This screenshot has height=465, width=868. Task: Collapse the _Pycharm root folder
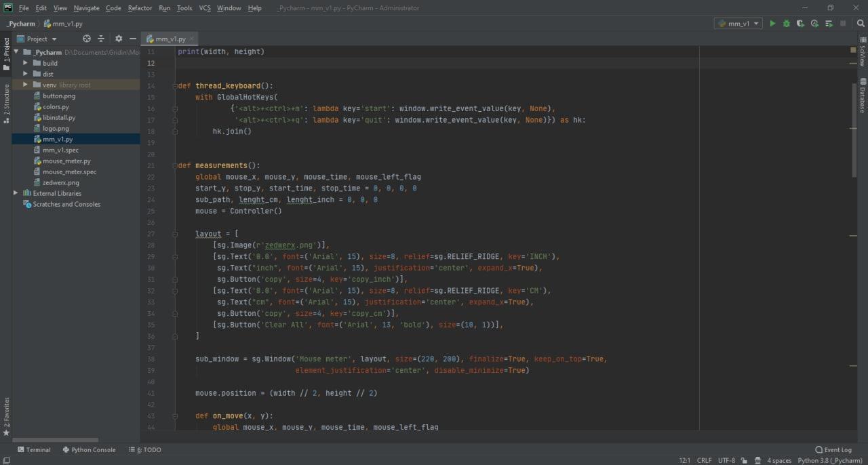tap(16, 52)
